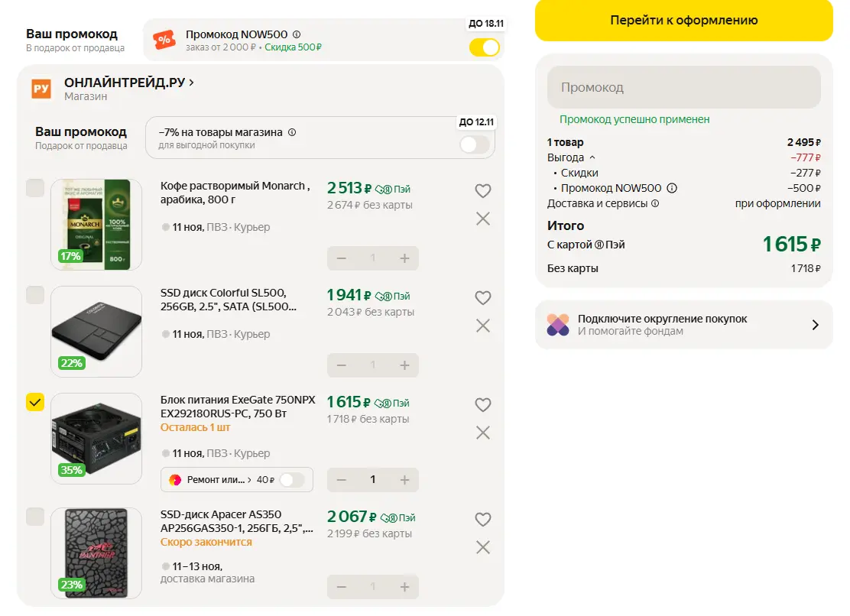Enable the −7% store discount toggle
This screenshot has width=850, height=616.
click(x=475, y=144)
